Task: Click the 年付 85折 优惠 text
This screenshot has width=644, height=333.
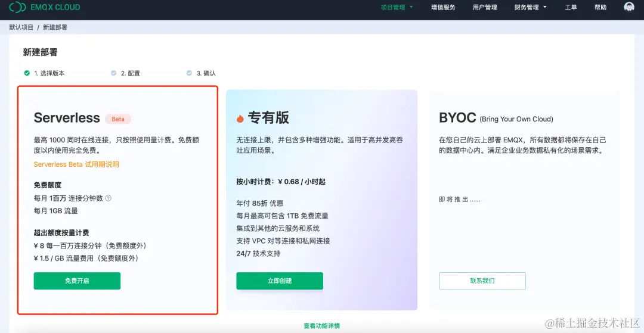Action: (x=259, y=203)
